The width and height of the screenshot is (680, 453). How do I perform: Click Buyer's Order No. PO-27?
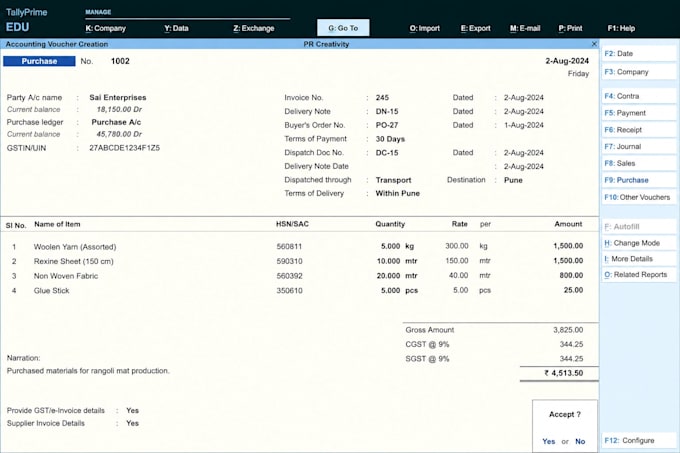[x=387, y=125]
